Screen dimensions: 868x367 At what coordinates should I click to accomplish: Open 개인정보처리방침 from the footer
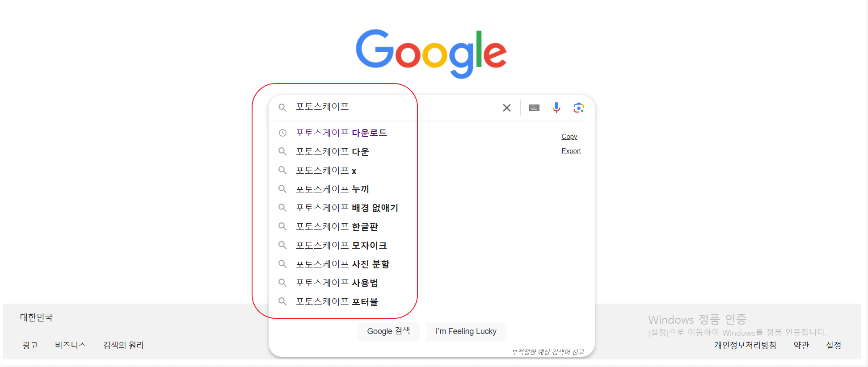[x=745, y=345]
